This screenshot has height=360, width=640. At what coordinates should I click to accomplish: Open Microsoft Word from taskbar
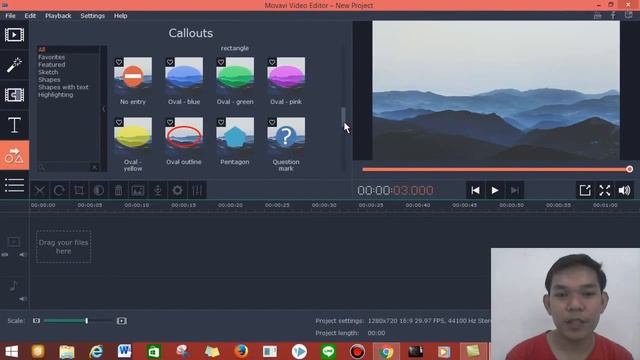pos(124,351)
